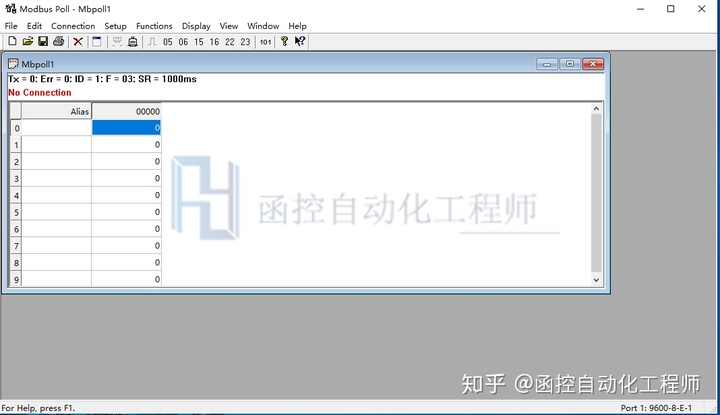Screen dimensions: 720x415
Task: Open the File menu
Action: click(x=11, y=26)
